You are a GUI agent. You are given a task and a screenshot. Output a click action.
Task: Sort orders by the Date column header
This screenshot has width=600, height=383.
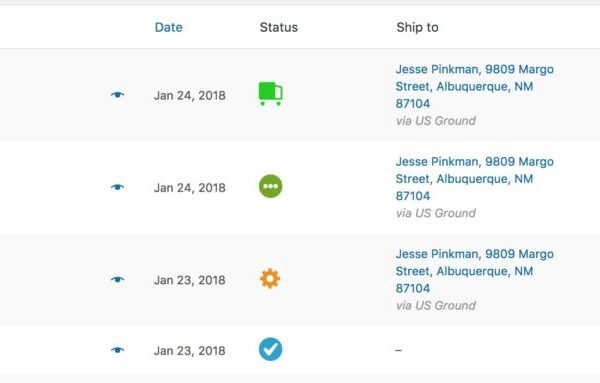click(x=169, y=27)
